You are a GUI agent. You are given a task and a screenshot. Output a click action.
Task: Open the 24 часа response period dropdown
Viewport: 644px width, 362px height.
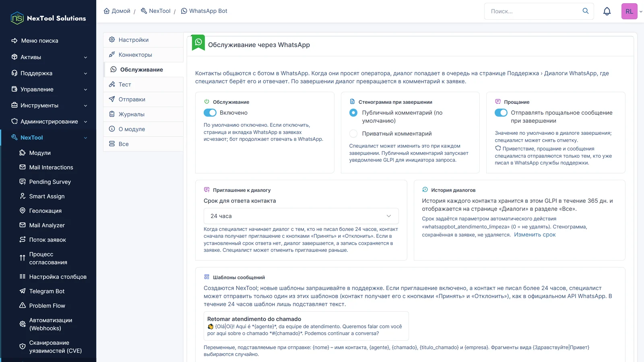[x=301, y=216]
